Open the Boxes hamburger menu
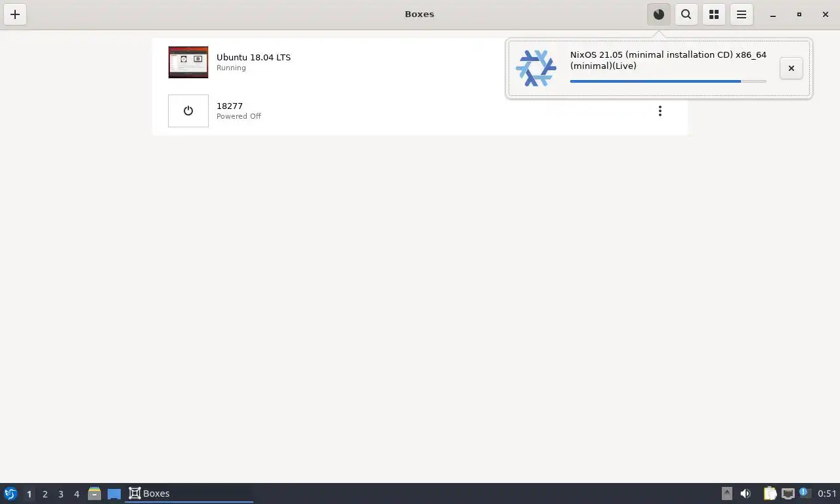This screenshot has width=840, height=504. click(742, 14)
